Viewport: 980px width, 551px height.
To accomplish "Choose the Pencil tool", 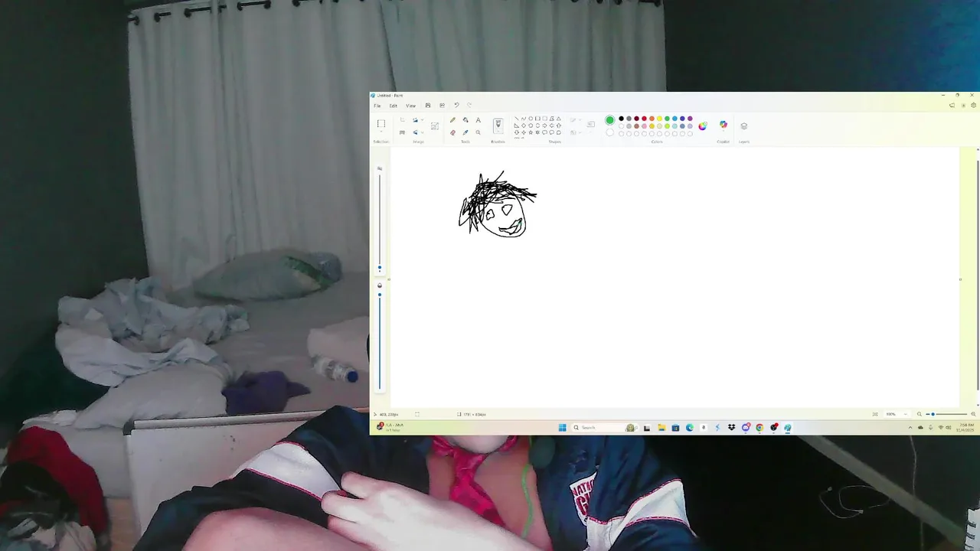I will pos(452,119).
